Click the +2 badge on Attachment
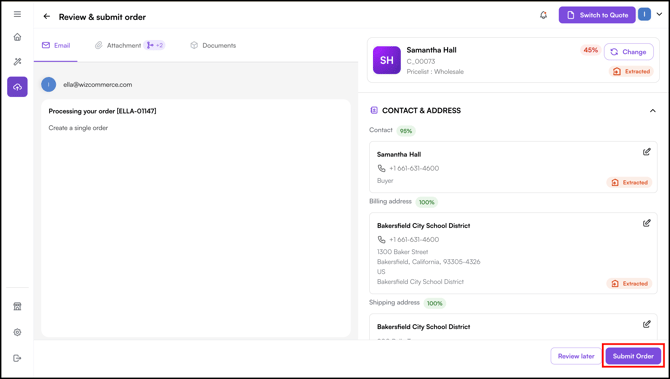The image size is (670, 379). point(155,45)
